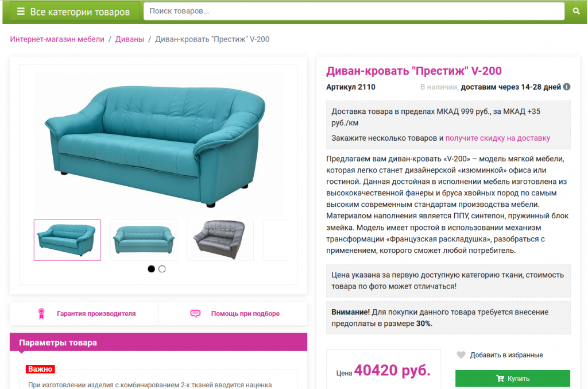Click the magnifier search icon
Screen dimensions: 588x389
pos(577,11)
